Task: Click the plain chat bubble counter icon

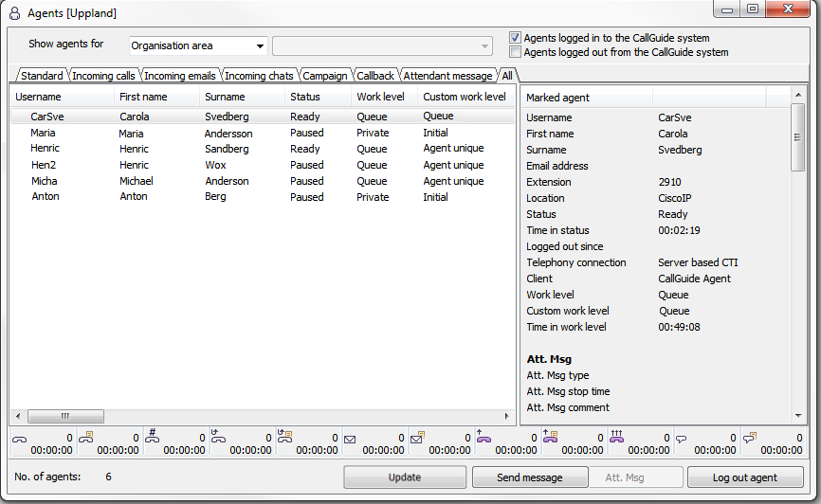Action: (682, 439)
